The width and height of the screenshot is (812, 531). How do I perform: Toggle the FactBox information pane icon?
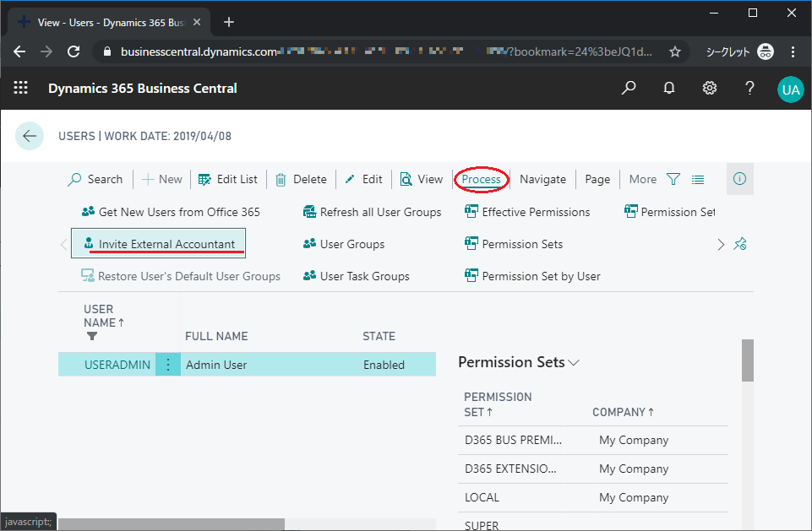pos(739,179)
